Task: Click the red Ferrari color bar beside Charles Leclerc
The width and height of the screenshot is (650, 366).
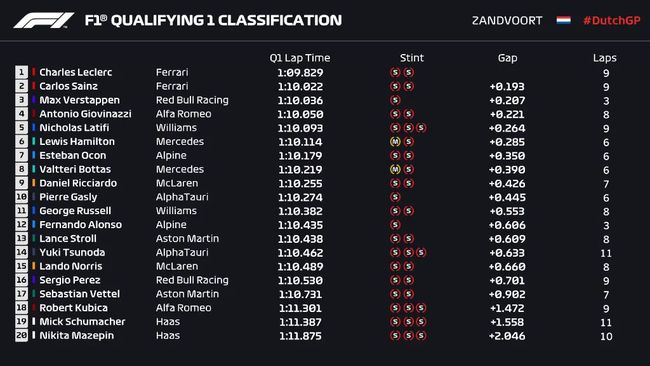Action: pyautogui.click(x=34, y=72)
